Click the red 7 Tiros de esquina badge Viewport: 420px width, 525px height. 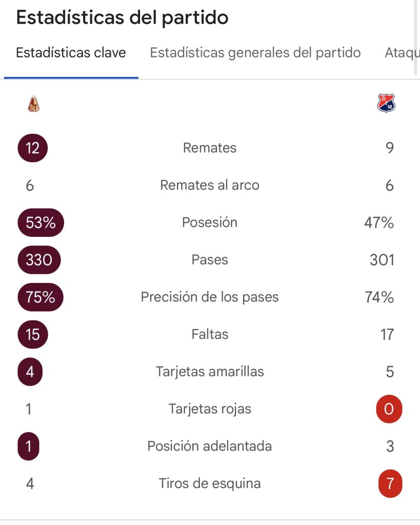[x=390, y=483]
